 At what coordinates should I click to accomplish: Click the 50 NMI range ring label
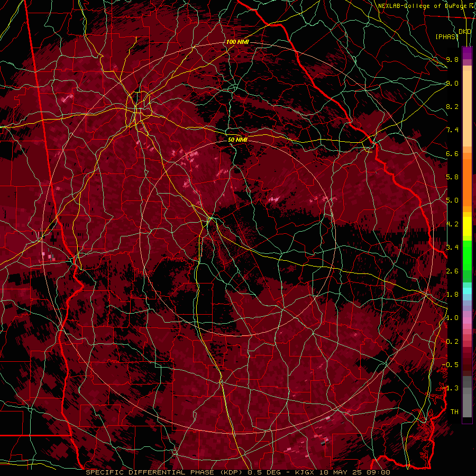(237, 140)
